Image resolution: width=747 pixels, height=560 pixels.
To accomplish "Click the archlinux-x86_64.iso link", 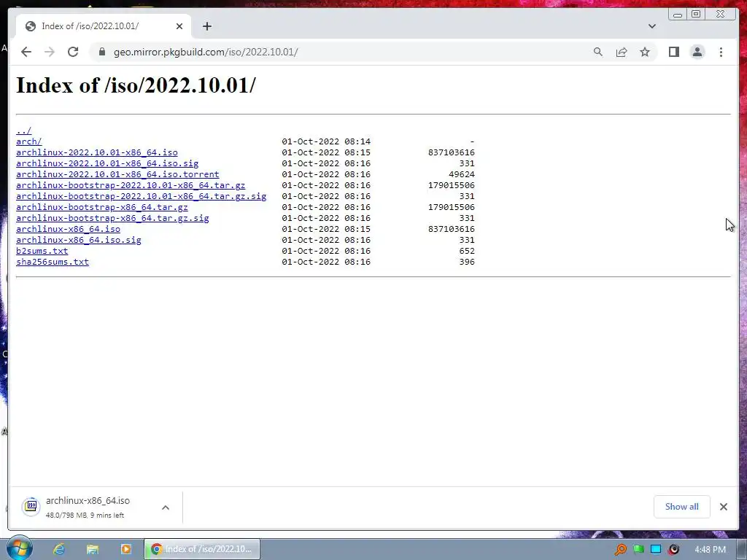I will (68, 229).
